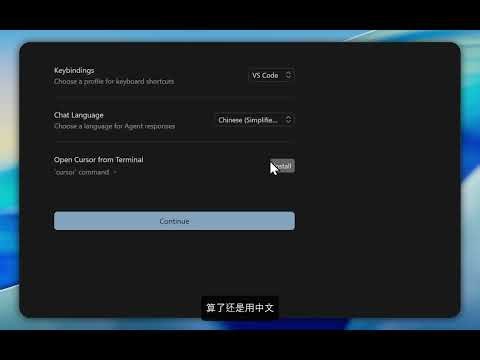Image resolution: width=480 pixels, height=360 pixels.
Task: Click the 'Open Cursor from Terminal' label
Action: pyautogui.click(x=99, y=160)
